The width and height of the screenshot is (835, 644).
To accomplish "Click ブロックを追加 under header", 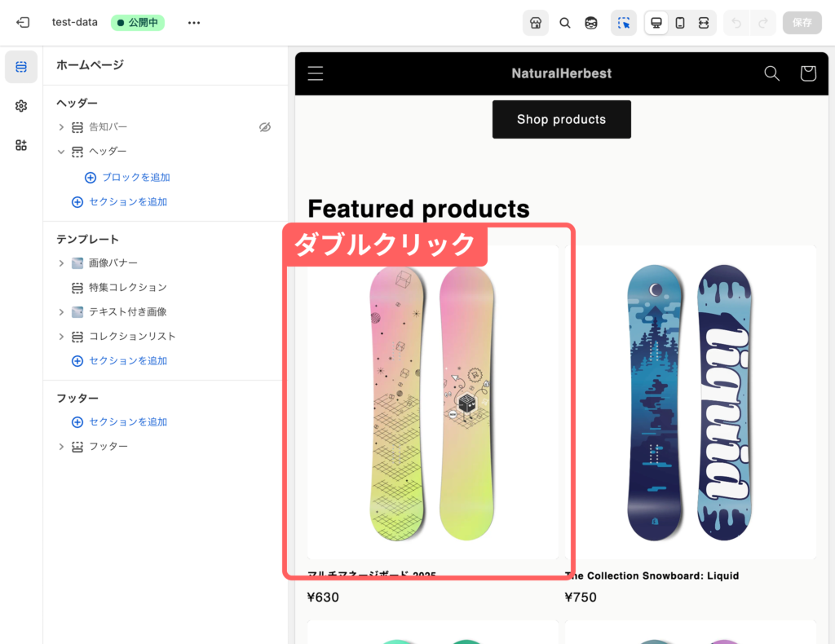I will coord(135,177).
